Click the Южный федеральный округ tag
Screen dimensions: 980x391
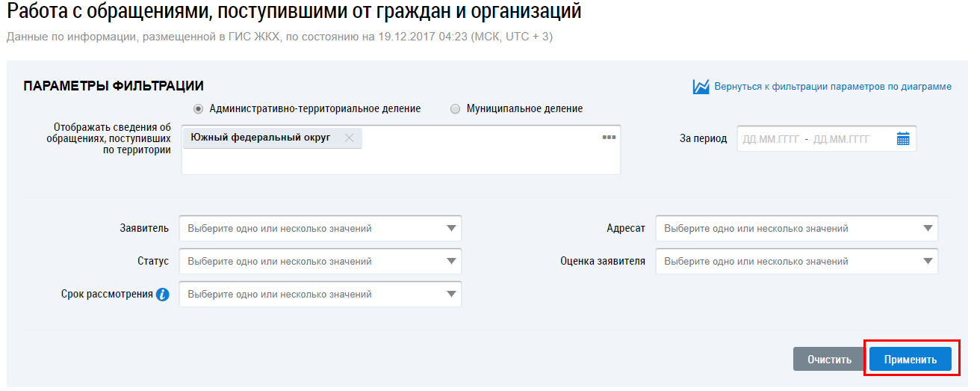[260, 138]
